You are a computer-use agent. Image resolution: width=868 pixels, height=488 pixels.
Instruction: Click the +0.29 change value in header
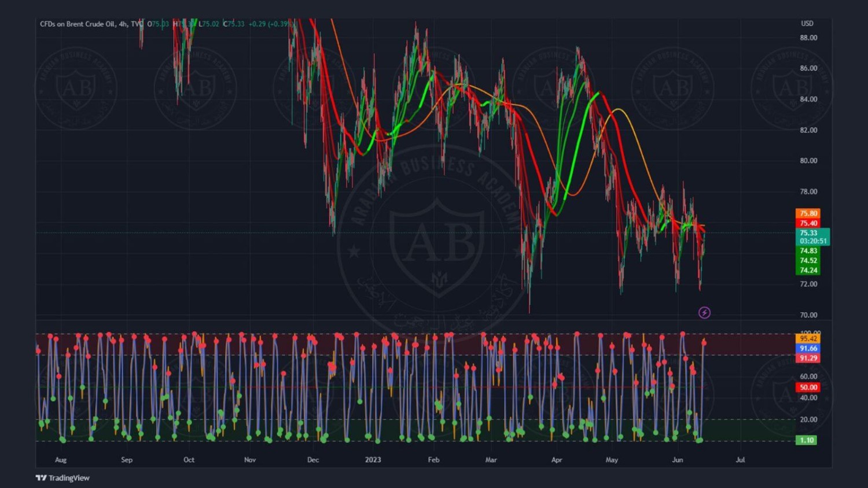coord(258,24)
